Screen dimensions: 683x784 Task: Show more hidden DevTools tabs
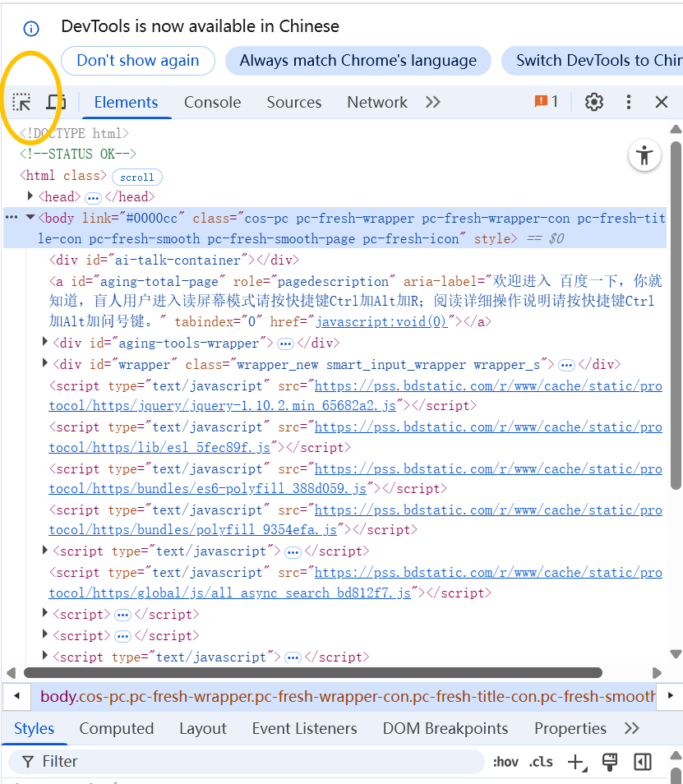click(433, 102)
